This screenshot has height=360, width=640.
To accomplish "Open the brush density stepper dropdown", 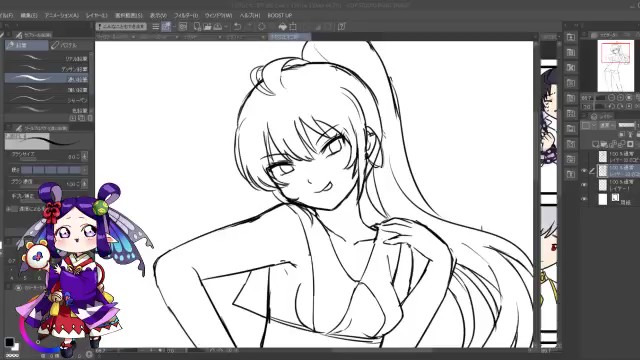I will coord(84,183).
